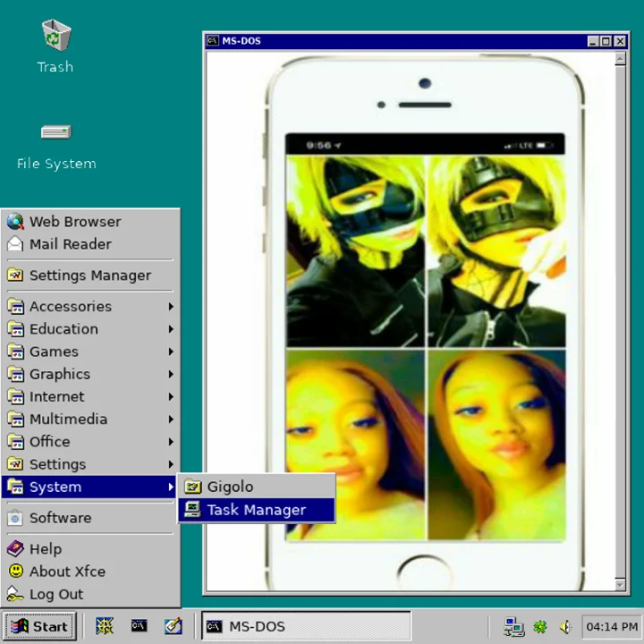Open Settings Manager menu entry
Image resolution: width=644 pixels, height=644 pixels.
tap(90, 275)
